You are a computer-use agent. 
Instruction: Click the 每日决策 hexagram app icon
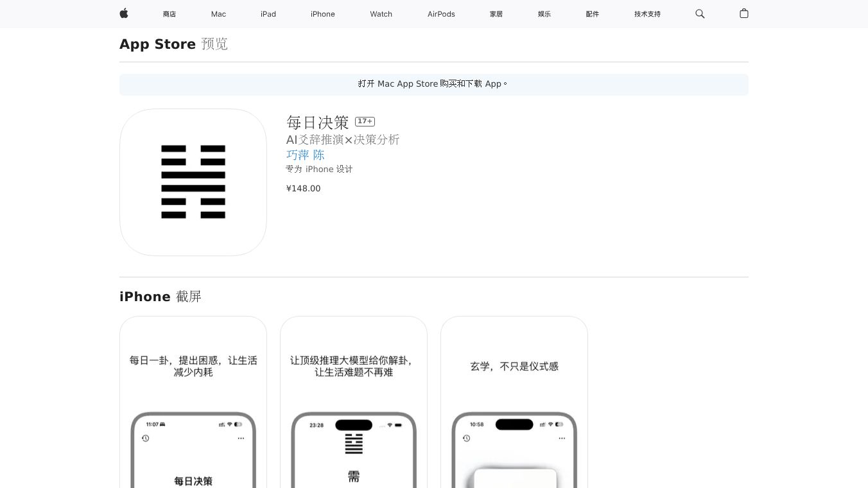pyautogui.click(x=193, y=182)
